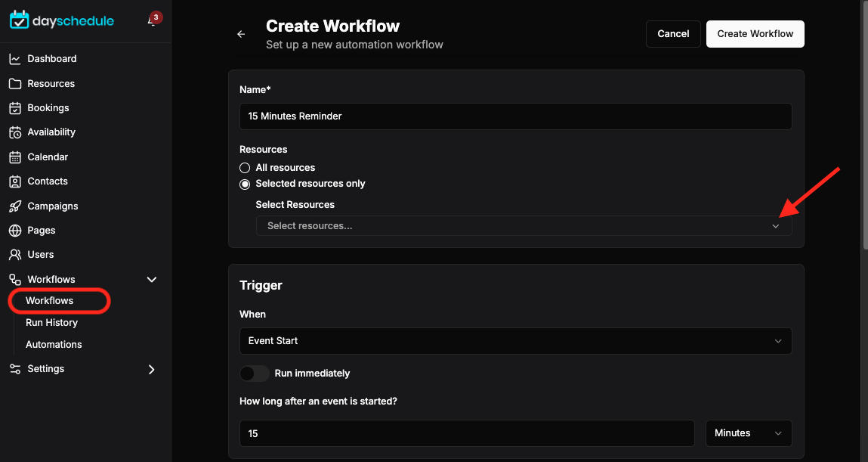Open the Users page

(40, 255)
